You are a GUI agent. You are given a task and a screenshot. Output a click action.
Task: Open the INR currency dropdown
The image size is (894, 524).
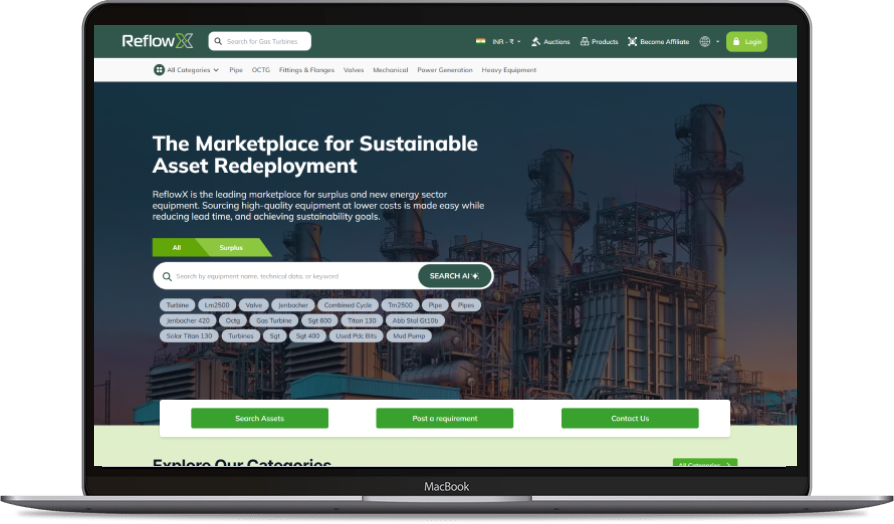click(x=505, y=42)
